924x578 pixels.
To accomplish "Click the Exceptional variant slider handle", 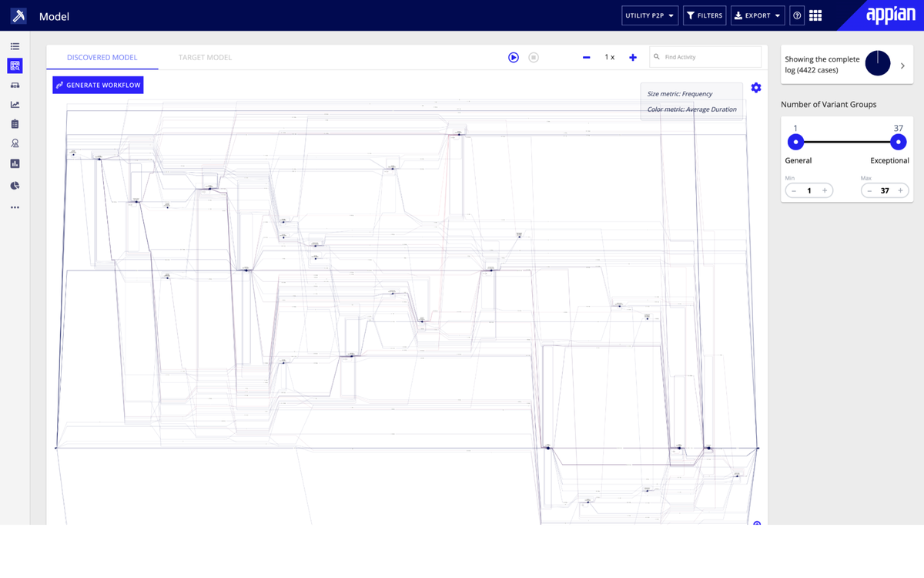I will coord(898,142).
